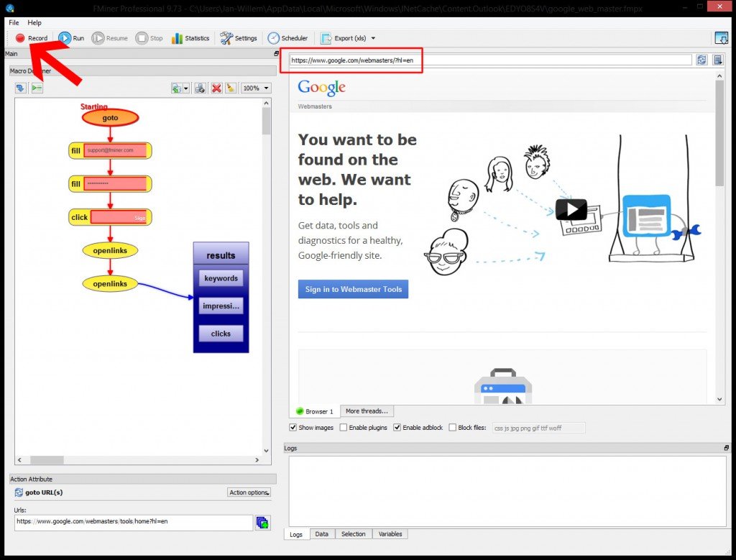Click the broom clear icon in Macro Designer
This screenshot has width=736, height=560.
(230, 88)
